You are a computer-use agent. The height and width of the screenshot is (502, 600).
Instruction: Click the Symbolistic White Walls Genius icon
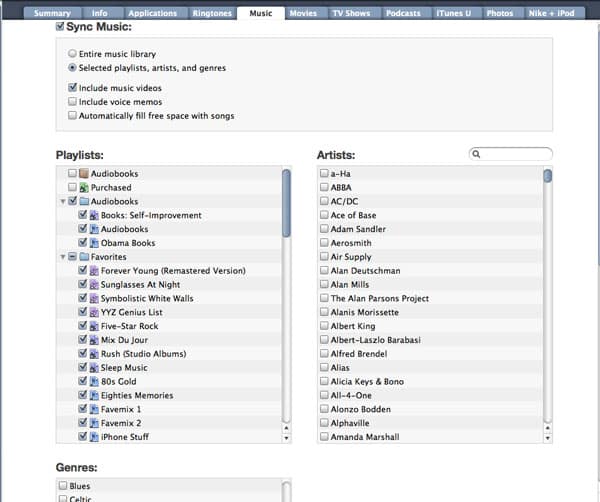tap(94, 298)
